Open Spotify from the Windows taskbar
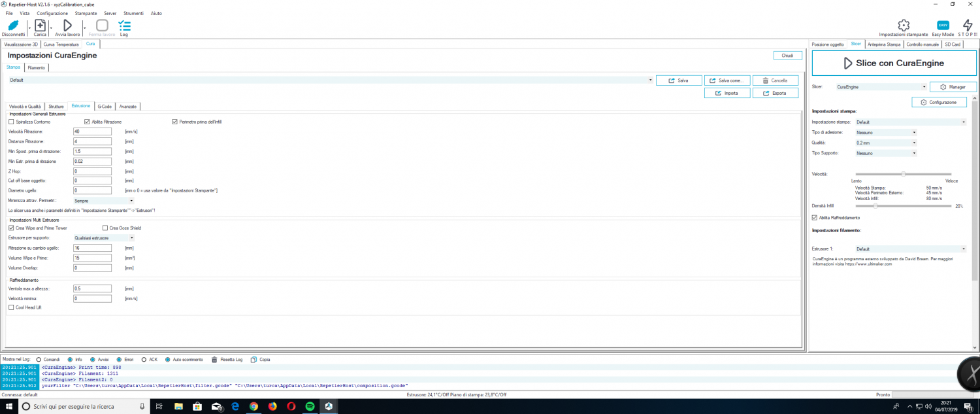Image resolution: width=980 pixels, height=414 pixels. point(310,406)
